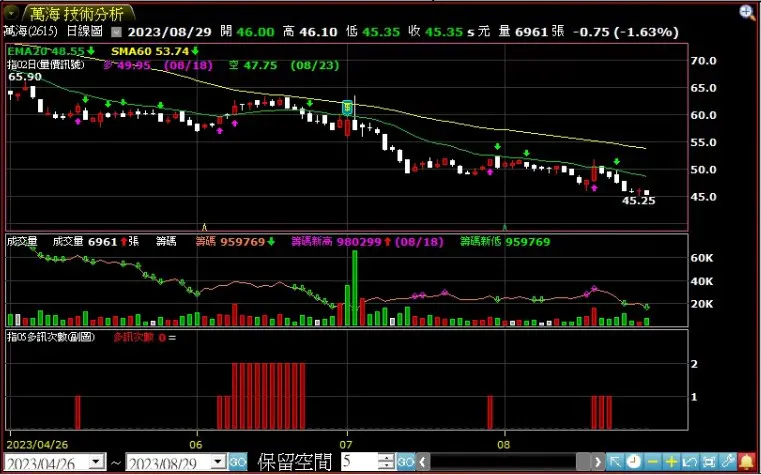Open the round dropdown menu beside the 萬海 tab
761x475 pixels.
pyautogui.click(x=12, y=13)
